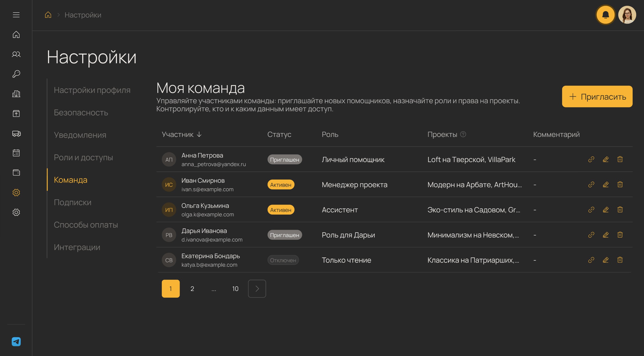Click the Telegram icon in sidebar
Image resolution: width=644 pixels, height=356 pixels.
(16, 342)
